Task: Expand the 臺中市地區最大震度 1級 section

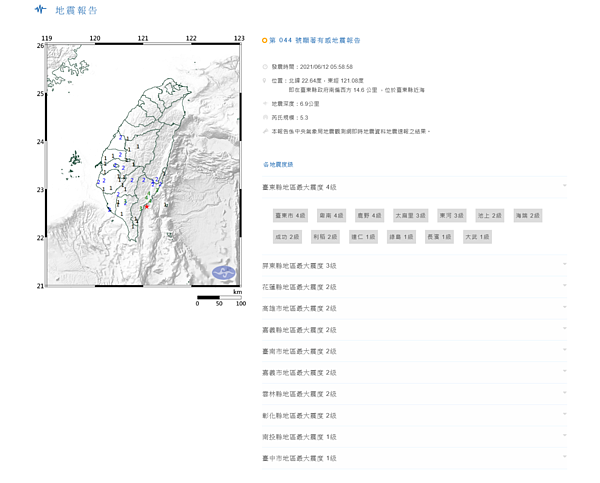Action: coord(414,459)
